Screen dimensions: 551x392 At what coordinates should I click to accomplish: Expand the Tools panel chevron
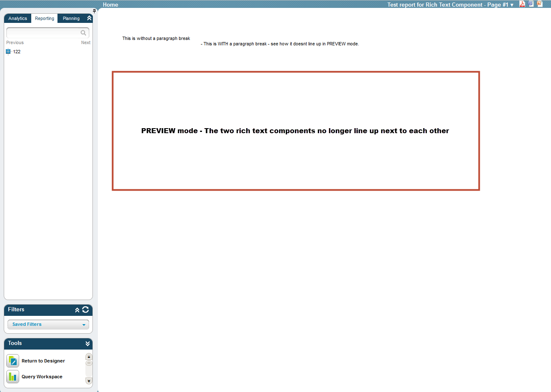coord(87,343)
